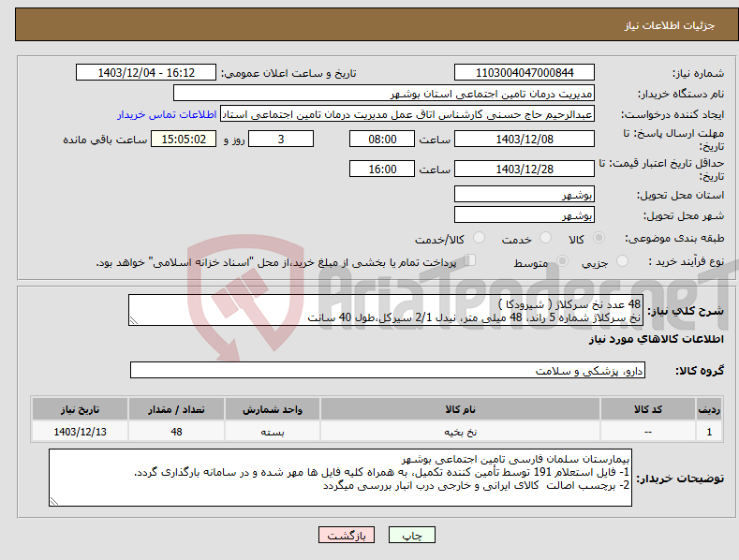Click the کد کالا column header
The image size is (739, 560).
pos(648,409)
